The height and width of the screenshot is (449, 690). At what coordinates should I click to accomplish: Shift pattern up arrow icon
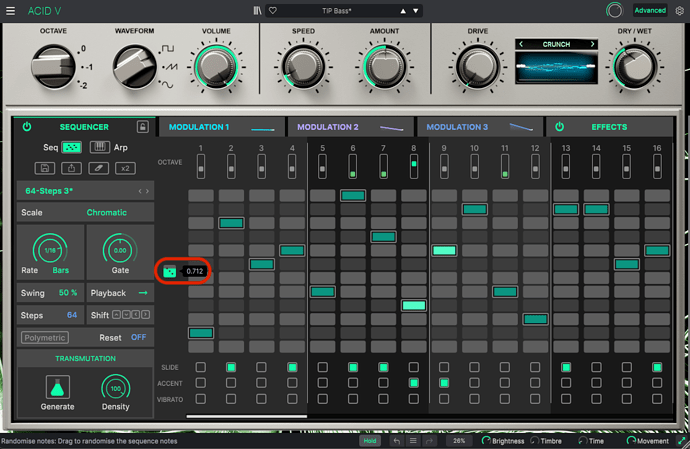(x=116, y=315)
